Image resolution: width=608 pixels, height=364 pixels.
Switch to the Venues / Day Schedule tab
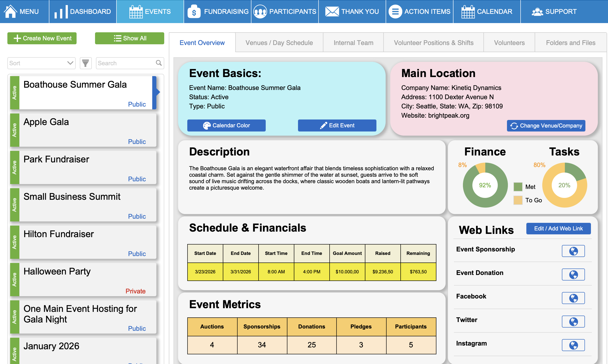pos(279,42)
